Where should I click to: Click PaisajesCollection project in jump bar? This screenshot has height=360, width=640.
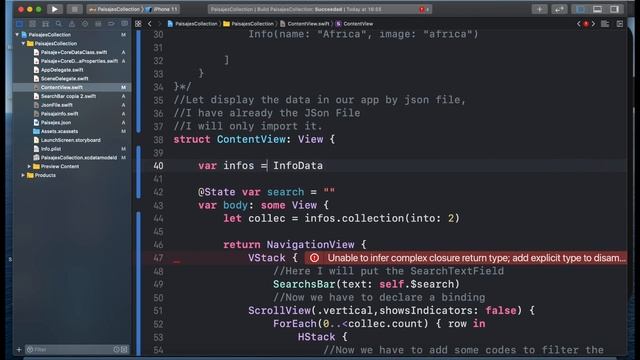(192, 24)
